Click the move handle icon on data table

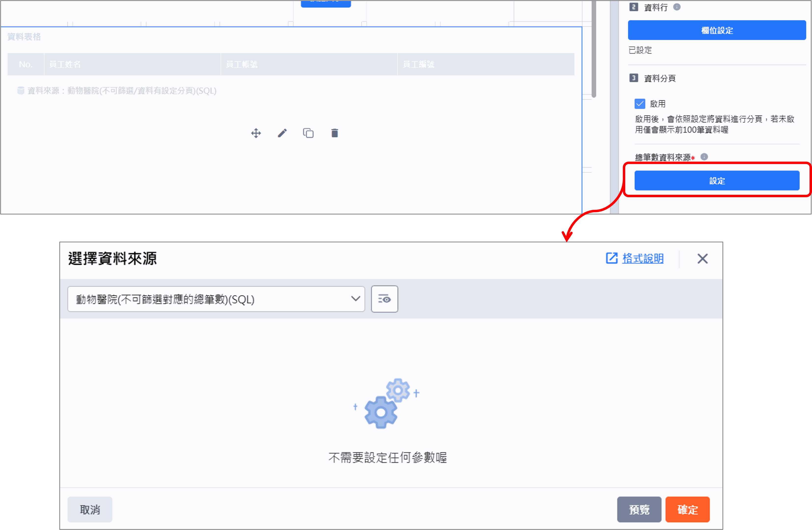pos(256,133)
